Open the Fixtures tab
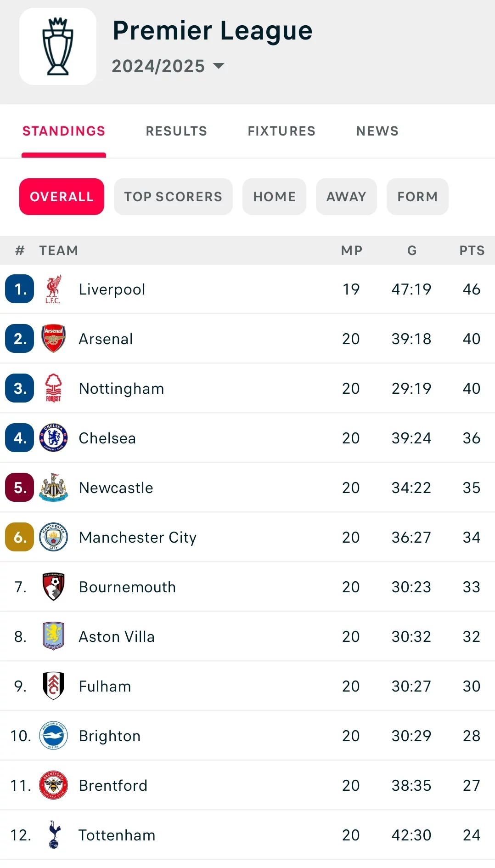Viewport: 495px width, 868px height. coord(281,131)
